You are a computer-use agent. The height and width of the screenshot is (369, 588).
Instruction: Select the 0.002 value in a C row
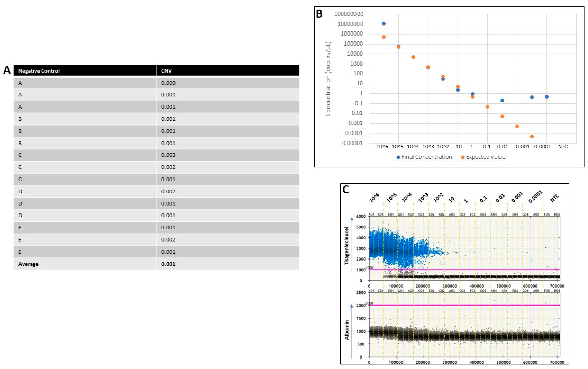[228, 167]
